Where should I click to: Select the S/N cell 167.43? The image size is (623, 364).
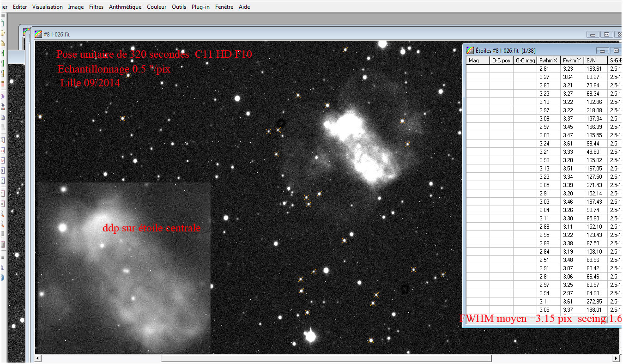pyautogui.click(x=597, y=202)
